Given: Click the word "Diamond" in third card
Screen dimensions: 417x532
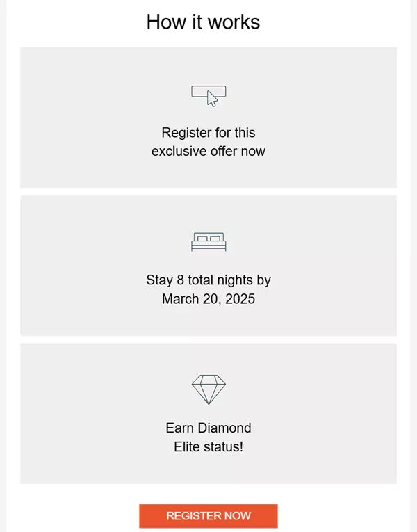Looking at the screenshot, I should click(x=224, y=428).
